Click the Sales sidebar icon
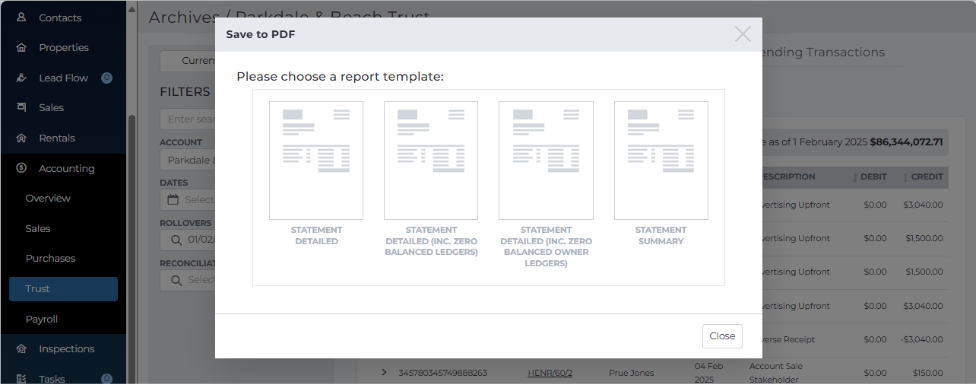 pyautogui.click(x=21, y=108)
